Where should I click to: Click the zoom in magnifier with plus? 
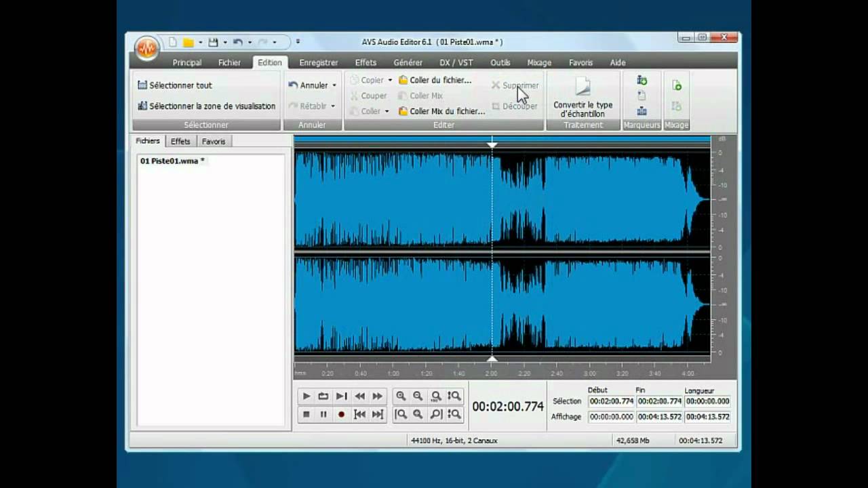pyautogui.click(x=401, y=396)
